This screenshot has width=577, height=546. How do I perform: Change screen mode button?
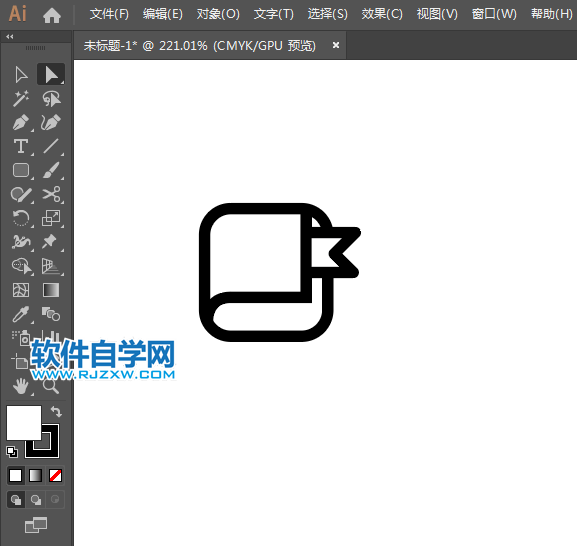(x=36, y=525)
